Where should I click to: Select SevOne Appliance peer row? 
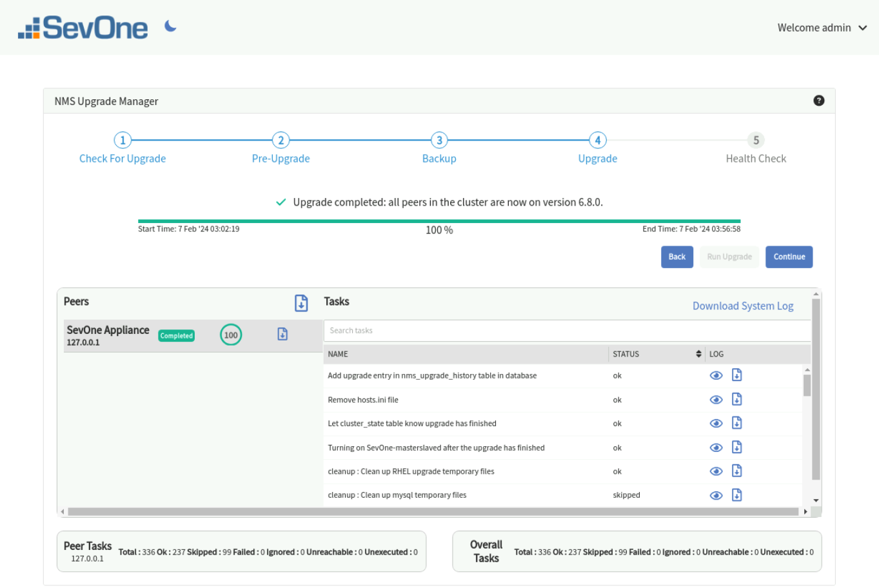click(193, 336)
